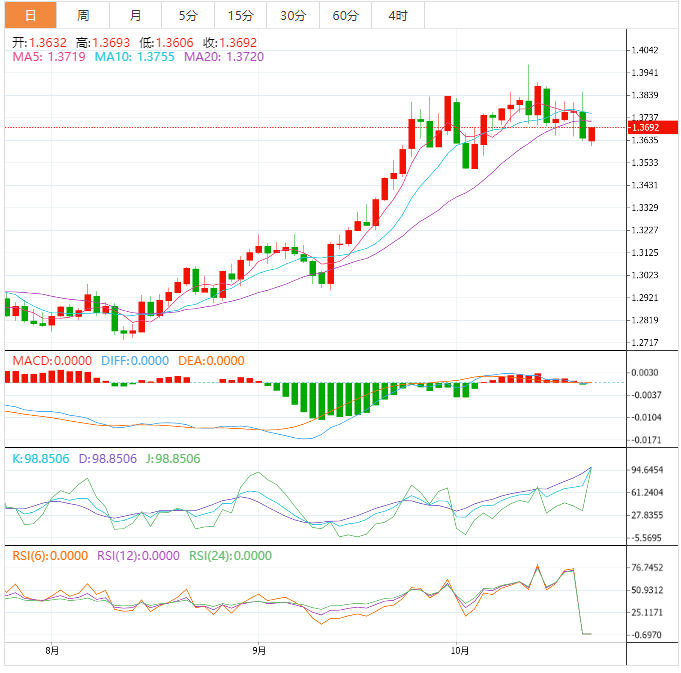Open the 30分 timeframe tab
The width and height of the screenshot is (681, 673).
pos(293,16)
